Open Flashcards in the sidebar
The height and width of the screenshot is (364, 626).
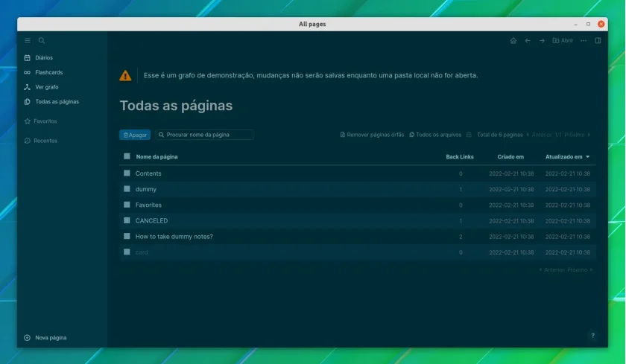48,72
